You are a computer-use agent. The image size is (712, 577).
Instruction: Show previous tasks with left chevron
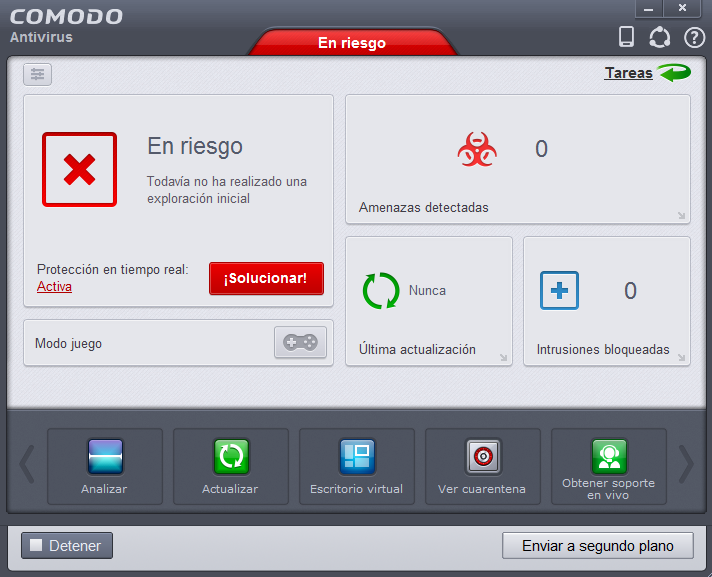27,464
